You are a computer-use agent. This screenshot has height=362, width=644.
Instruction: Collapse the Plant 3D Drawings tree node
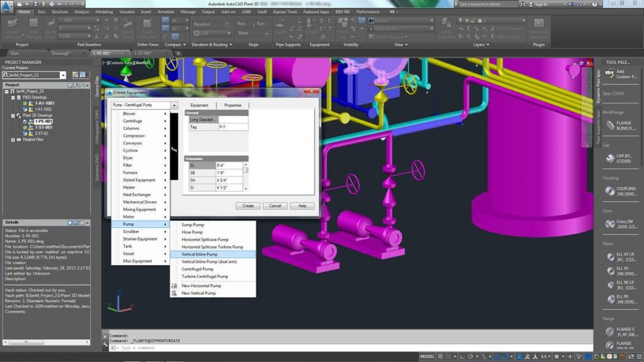tap(12, 116)
